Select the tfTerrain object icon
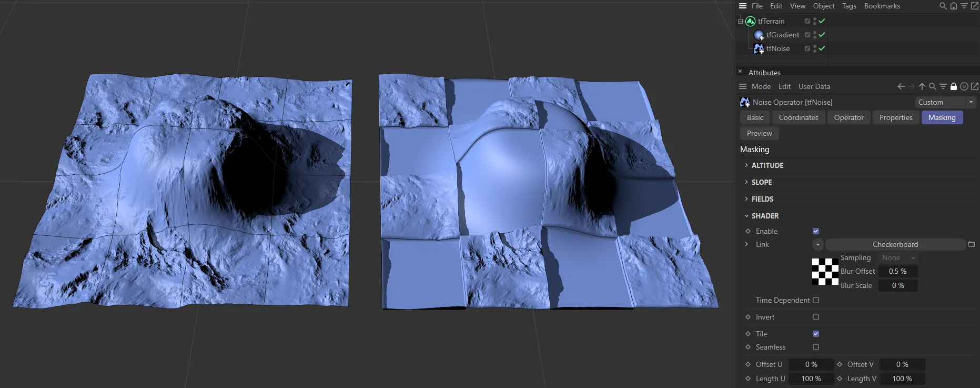The image size is (980, 388). pyautogui.click(x=751, y=21)
